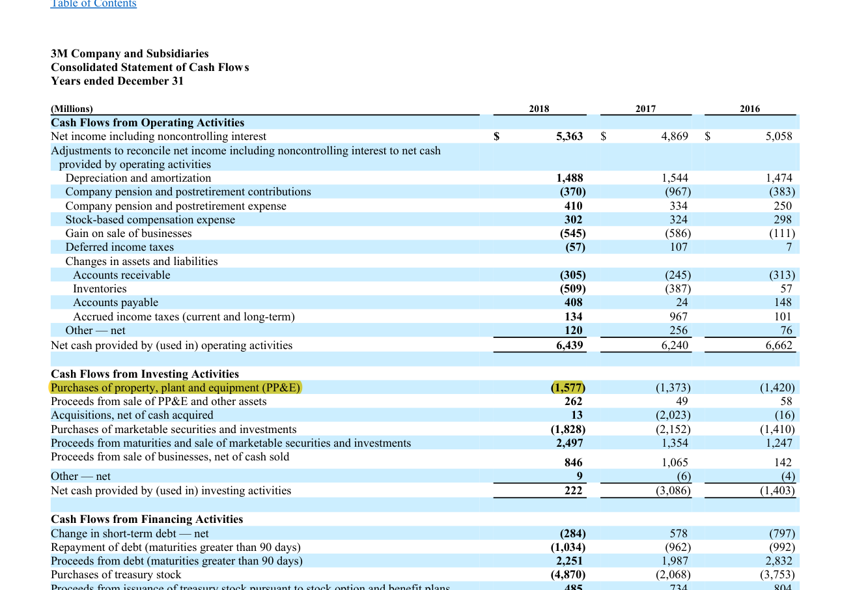
Task: Click the 2016 proceeds from debt value 2,832
Action: 779,561
